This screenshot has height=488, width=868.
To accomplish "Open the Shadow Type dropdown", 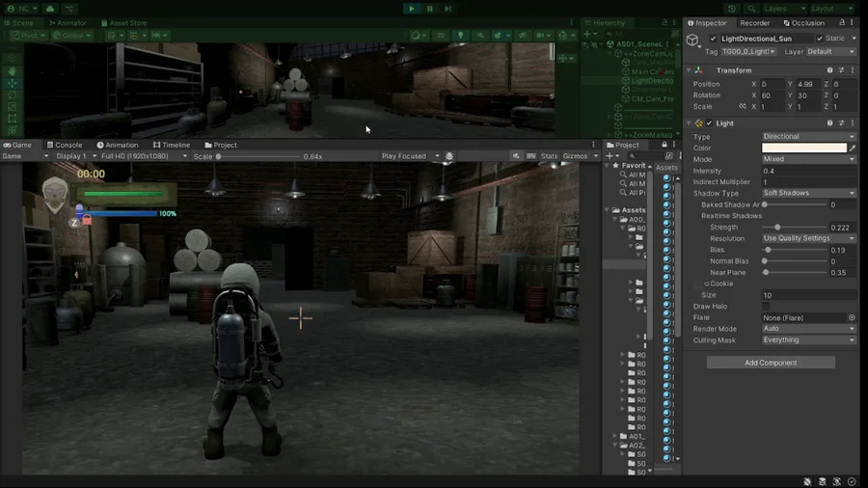I will (809, 193).
